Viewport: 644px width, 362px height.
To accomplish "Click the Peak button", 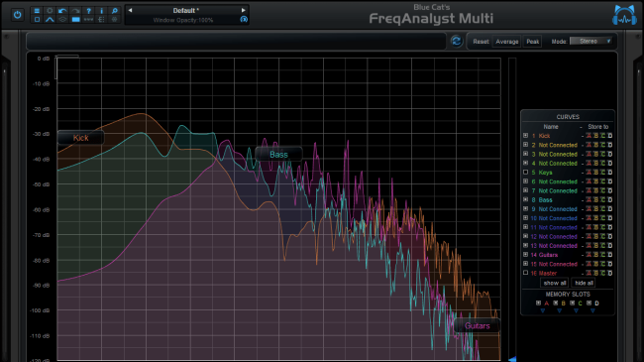I will pos(532,42).
